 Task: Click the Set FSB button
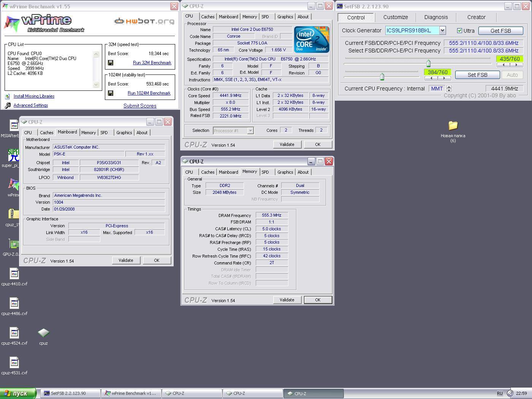[477, 75]
